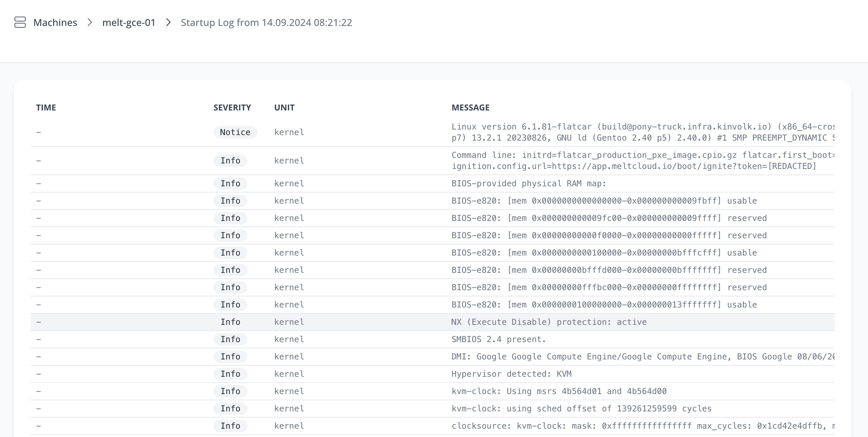Click Info badge on clocksource kvm-clock row
Viewport: 868px width, 437px height.
click(x=230, y=426)
